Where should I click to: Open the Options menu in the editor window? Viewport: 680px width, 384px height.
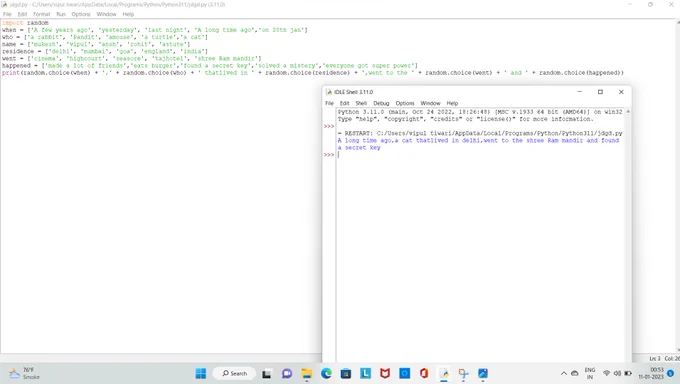coord(81,14)
